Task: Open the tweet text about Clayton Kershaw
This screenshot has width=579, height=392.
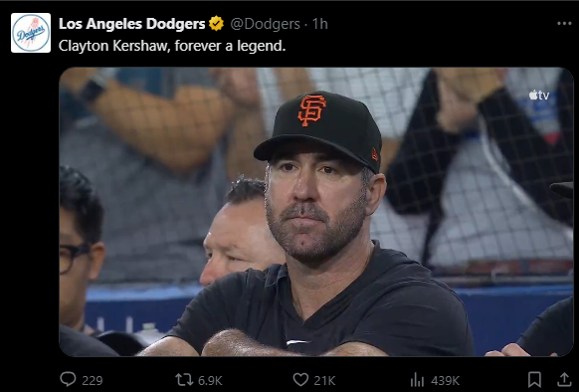Action: pos(172,46)
